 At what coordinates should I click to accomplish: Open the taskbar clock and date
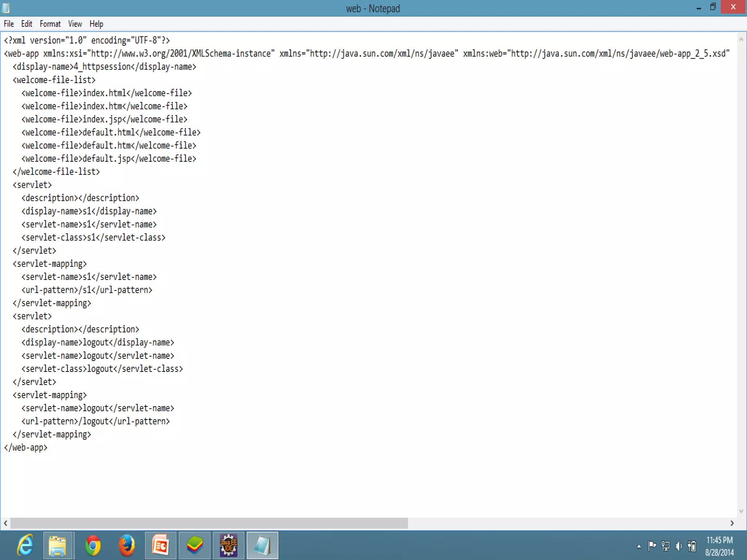pyautogui.click(x=719, y=546)
